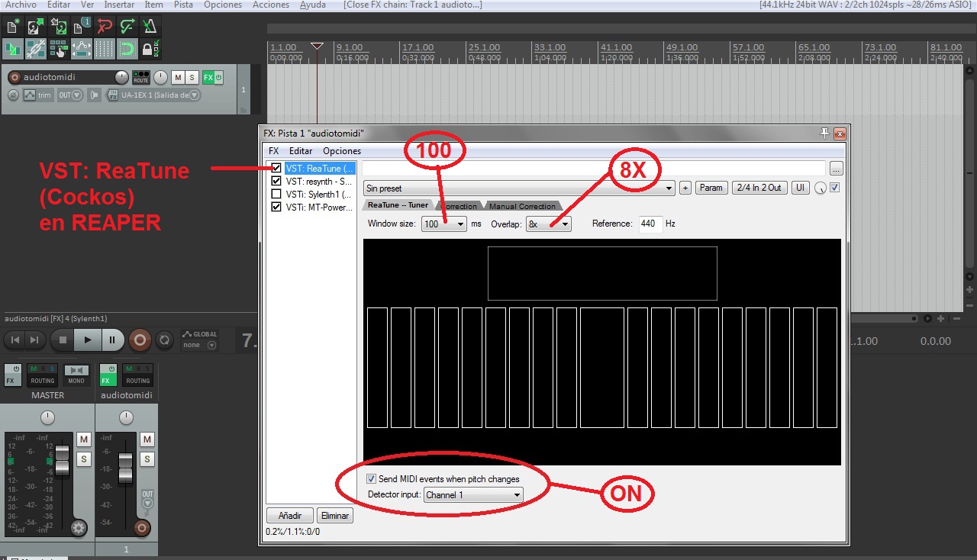This screenshot has width=977, height=560.
Task: Open GLOBAL automation override dropdown
Action: (199, 340)
